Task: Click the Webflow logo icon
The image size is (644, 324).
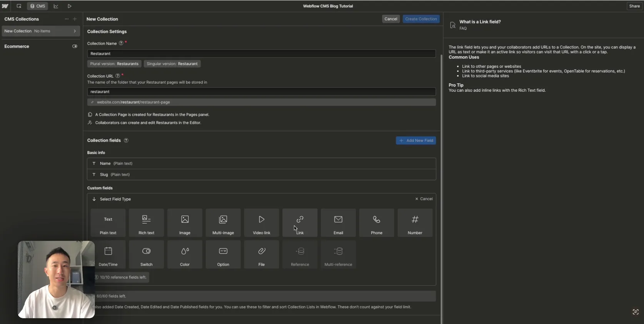Action: point(5,6)
